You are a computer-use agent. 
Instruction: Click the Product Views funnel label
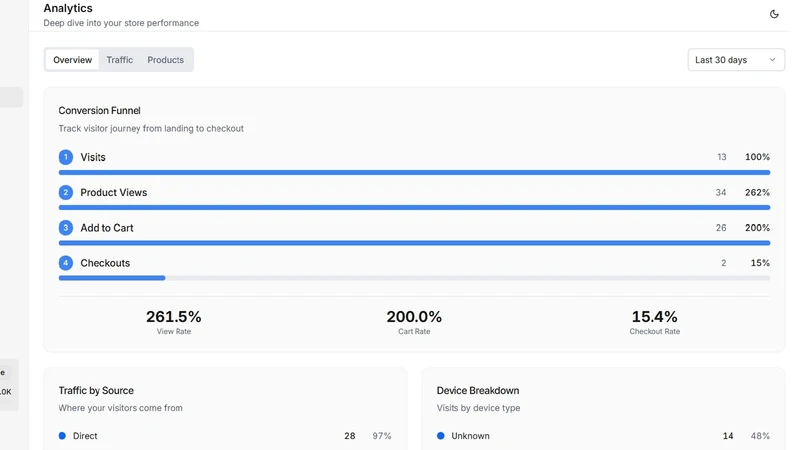pos(114,192)
